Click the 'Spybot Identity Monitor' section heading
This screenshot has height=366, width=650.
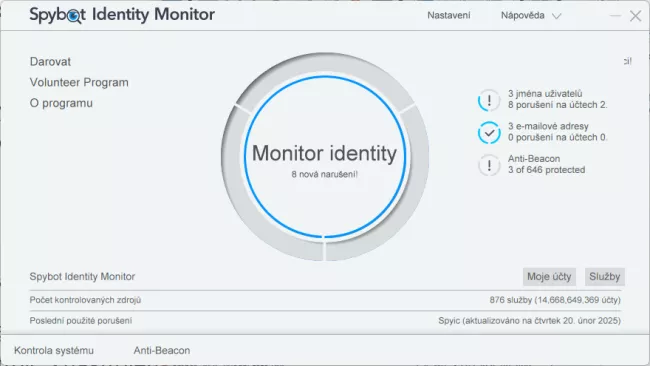tap(82, 276)
